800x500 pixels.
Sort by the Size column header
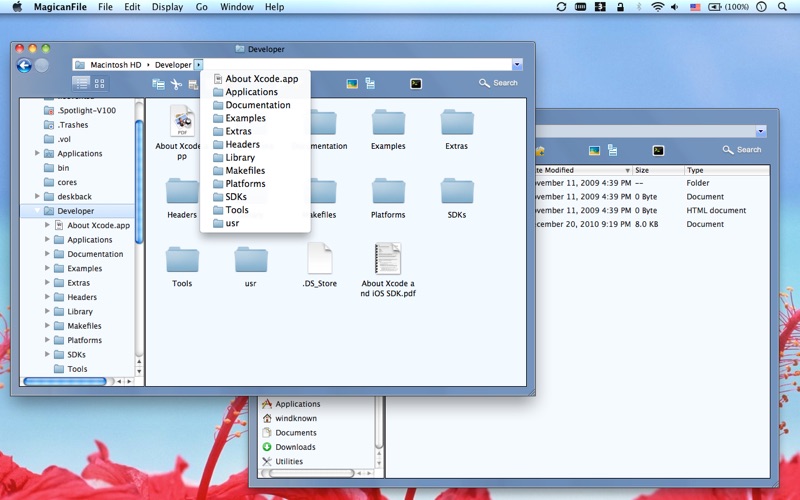(x=642, y=170)
